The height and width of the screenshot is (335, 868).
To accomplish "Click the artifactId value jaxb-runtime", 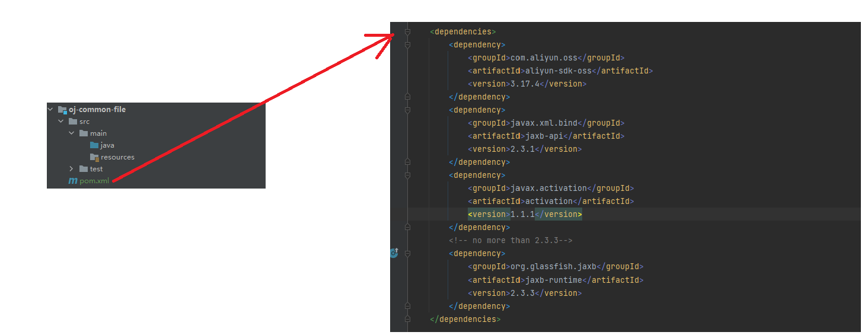I will pyautogui.click(x=553, y=280).
